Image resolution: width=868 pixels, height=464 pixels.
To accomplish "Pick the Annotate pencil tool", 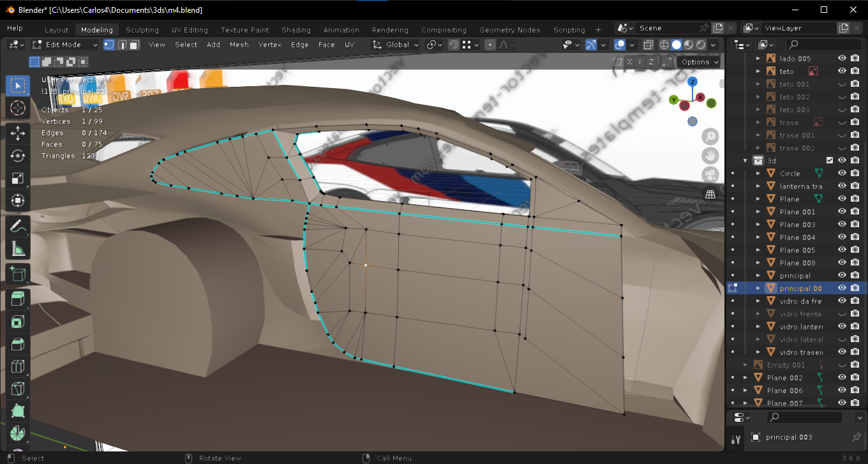I will 17,225.
